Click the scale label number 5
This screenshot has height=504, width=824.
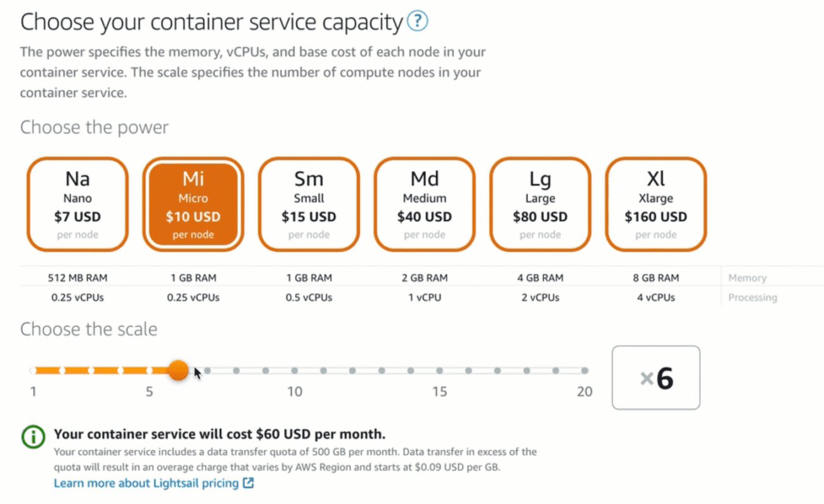(x=149, y=391)
